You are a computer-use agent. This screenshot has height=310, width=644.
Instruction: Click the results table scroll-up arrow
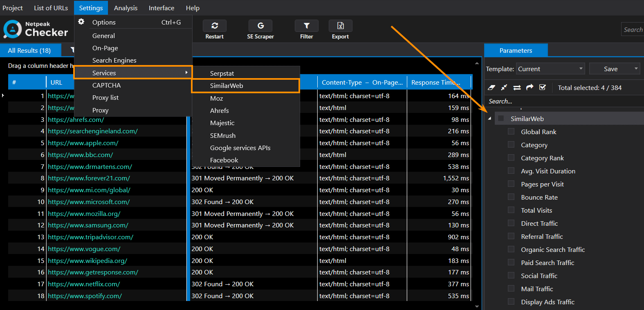[x=477, y=63]
